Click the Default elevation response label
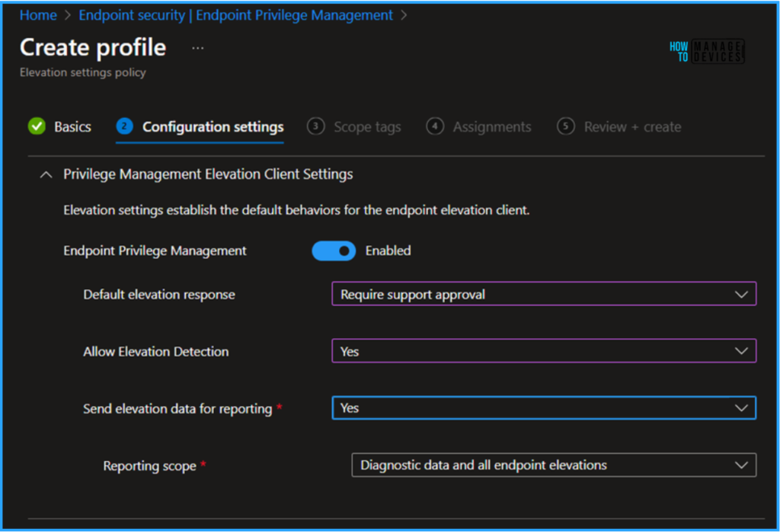780x532 pixels. coord(159,295)
